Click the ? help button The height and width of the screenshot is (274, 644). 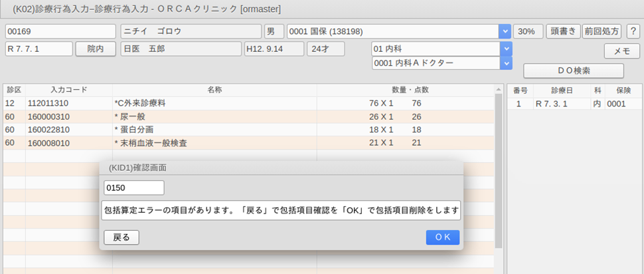(633, 31)
